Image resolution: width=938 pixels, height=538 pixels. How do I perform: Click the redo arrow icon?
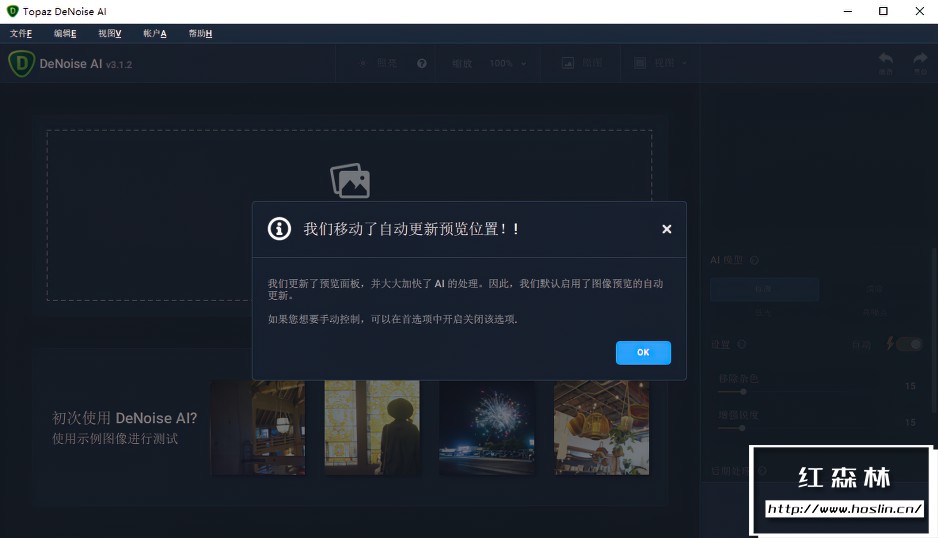coord(920,59)
